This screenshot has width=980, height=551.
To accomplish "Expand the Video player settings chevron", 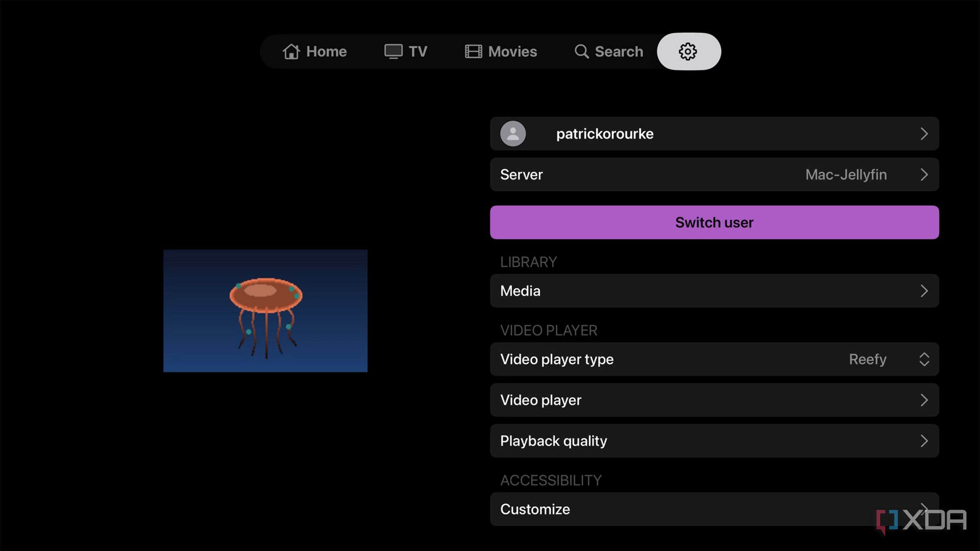I will click(924, 400).
